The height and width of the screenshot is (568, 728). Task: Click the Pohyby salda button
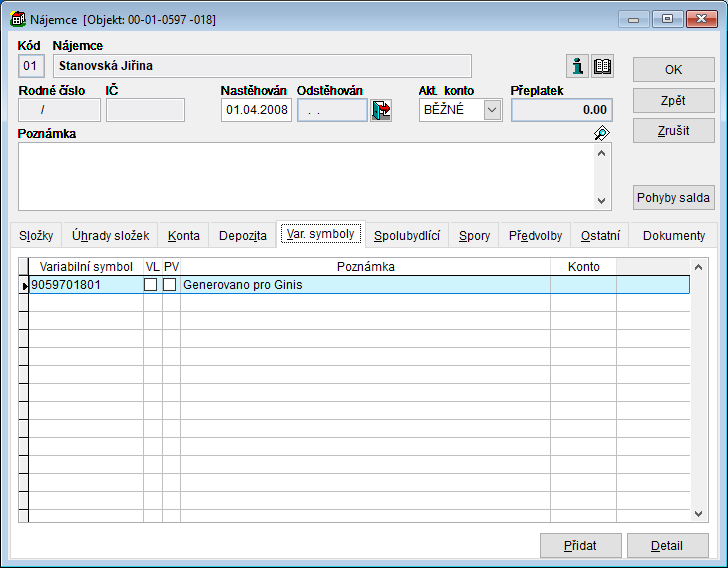674,197
